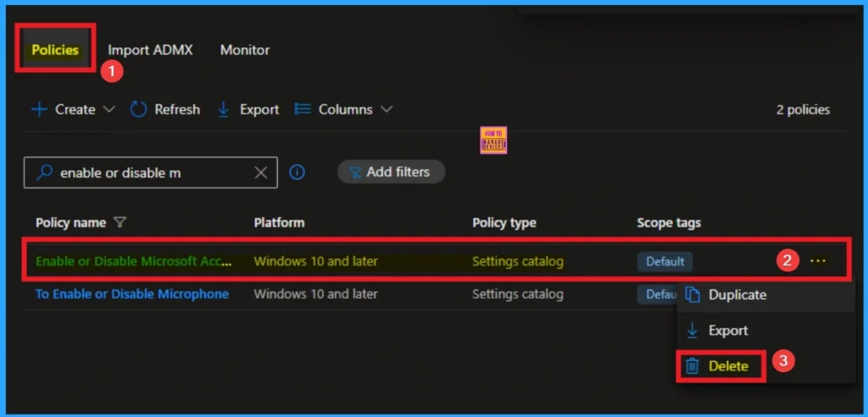The image size is (868, 417).
Task: Expand the Create dropdown chevron
Action: coord(109,109)
